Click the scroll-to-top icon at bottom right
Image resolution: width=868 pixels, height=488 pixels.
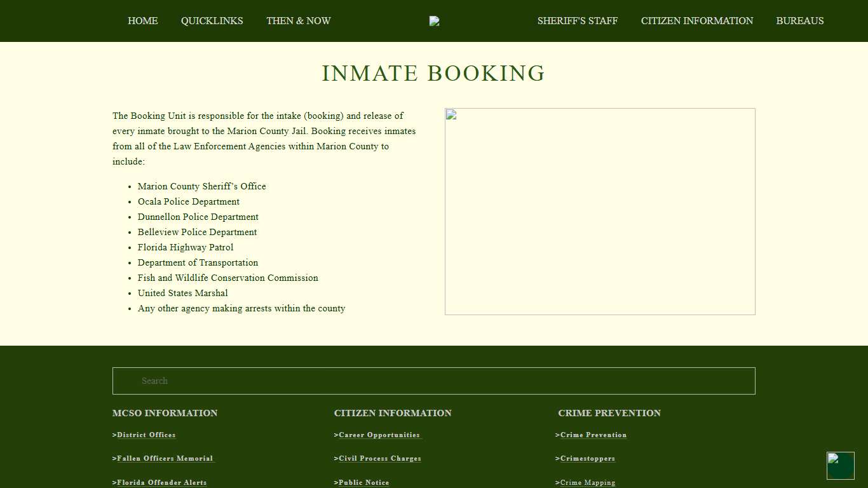(x=841, y=466)
